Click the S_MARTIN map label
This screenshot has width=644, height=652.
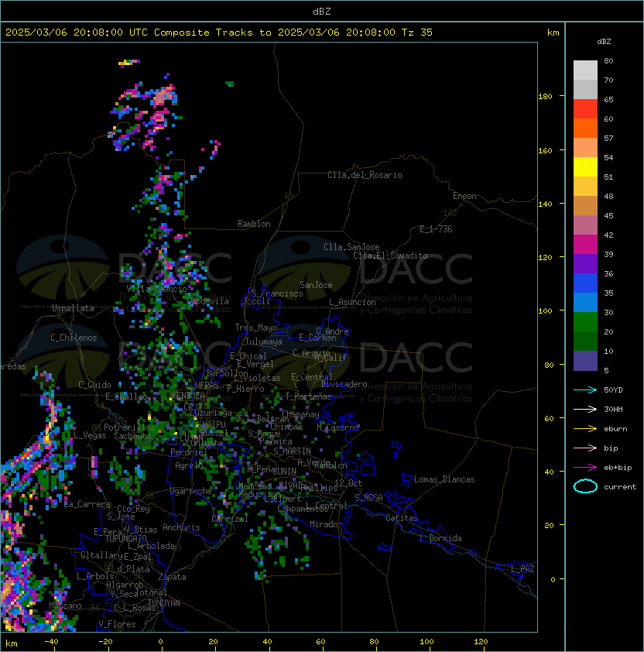pyautogui.click(x=293, y=451)
